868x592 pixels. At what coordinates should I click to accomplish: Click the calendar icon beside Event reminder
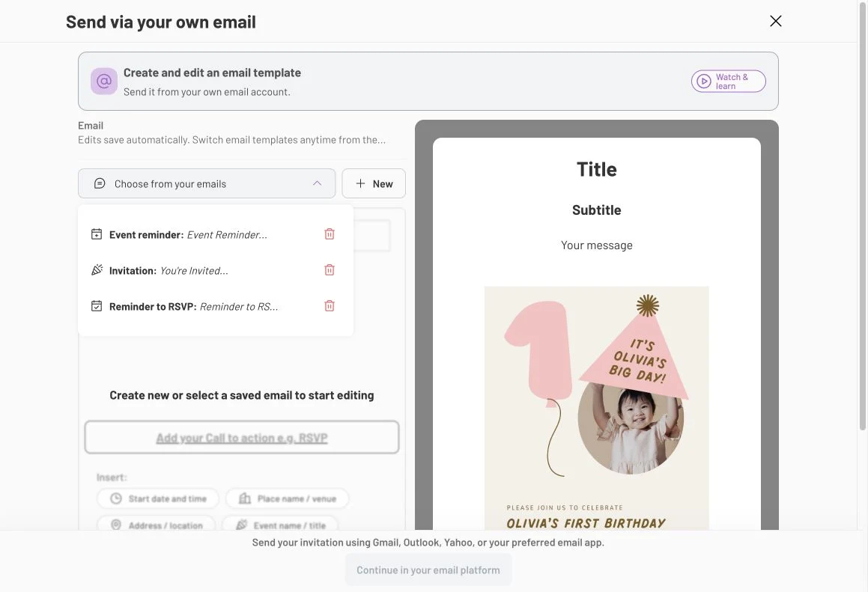click(x=97, y=234)
